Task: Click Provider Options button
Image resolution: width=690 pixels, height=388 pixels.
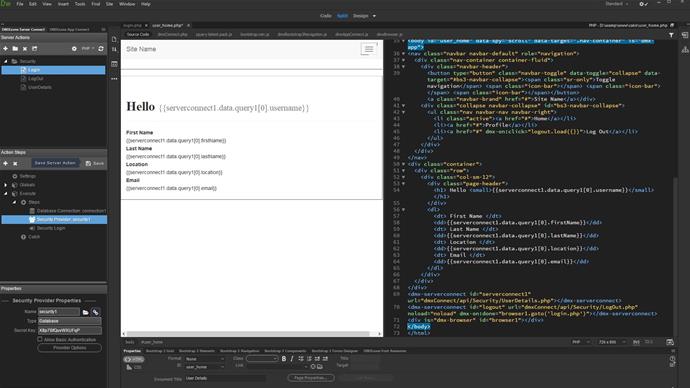Action: (70, 348)
